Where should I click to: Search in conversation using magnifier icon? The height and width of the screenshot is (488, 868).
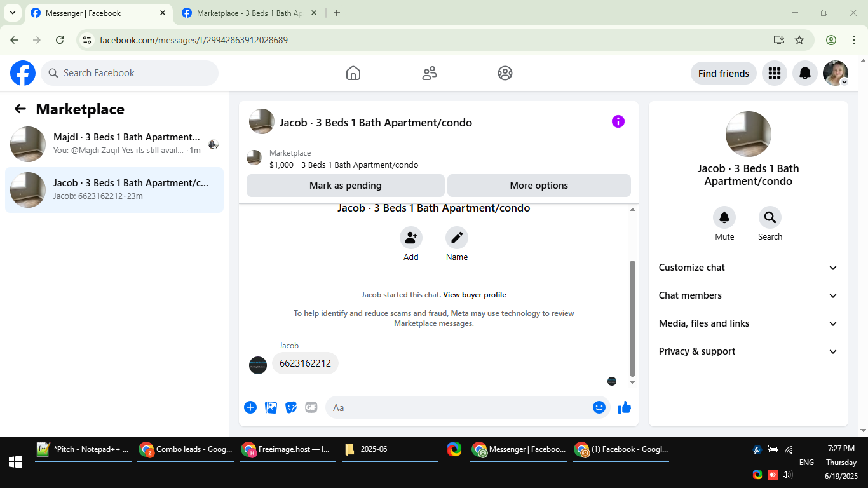770,218
